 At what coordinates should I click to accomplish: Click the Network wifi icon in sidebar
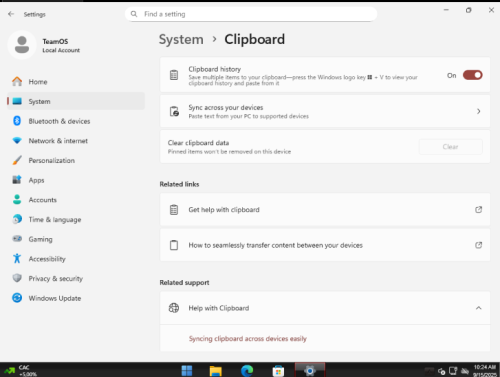pos(17,140)
